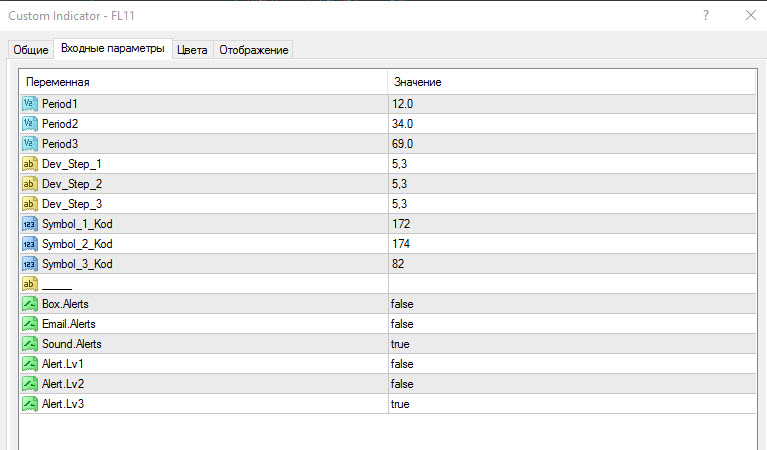Click the empty value cell of separator row
767x450 pixels.
tap(572, 284)
